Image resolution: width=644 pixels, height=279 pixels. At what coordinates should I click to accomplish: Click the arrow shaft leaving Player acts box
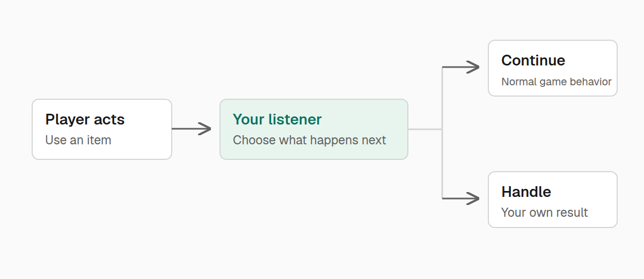click(x=188, y=129)
